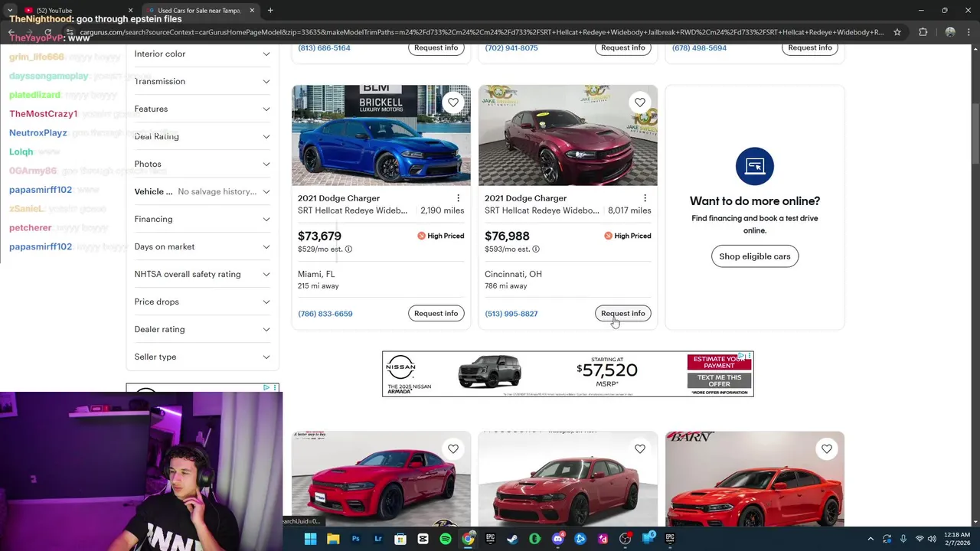Image resolution: width=980 pixels, height=551 pixels.
Task: Launch Photoshop from the taskbar
Action: tap(355, 539)
